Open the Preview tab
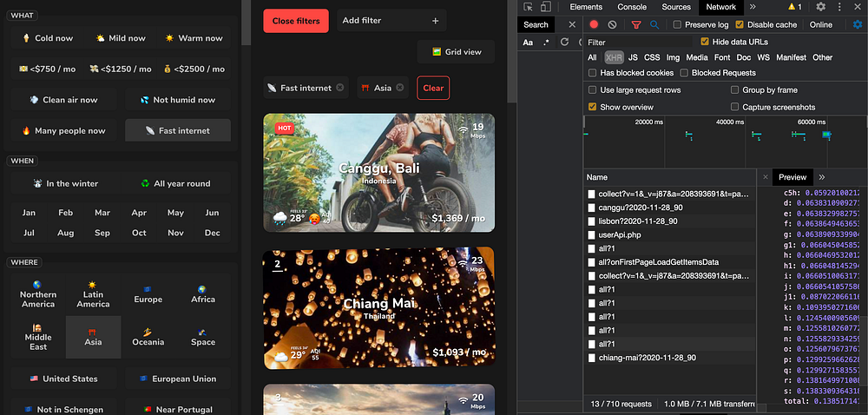Viewport: 868px width, 415px height. 792,177
